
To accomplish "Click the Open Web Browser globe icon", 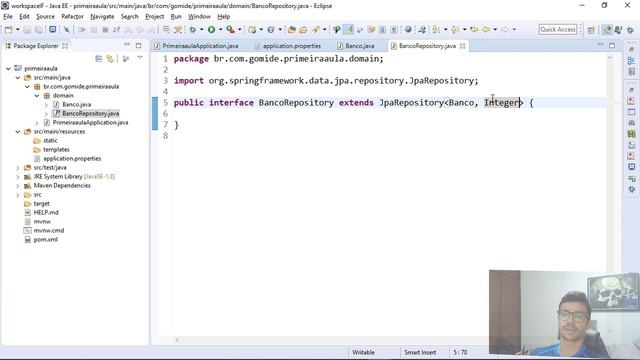I will click(408, 30).
